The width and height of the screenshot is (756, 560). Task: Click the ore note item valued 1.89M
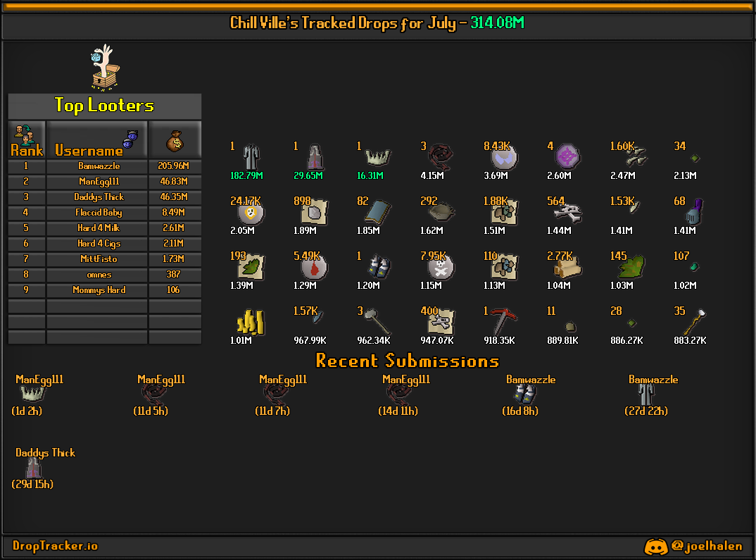315,212
